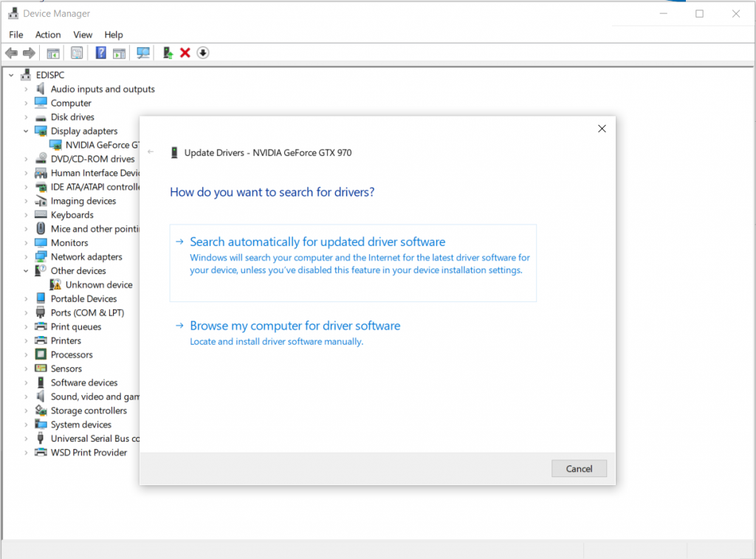Viewport: 756px width, 559px height.
Task: Click the Disable device down-arrow icon
Action: pyautogui.click(x=203, y=53)
